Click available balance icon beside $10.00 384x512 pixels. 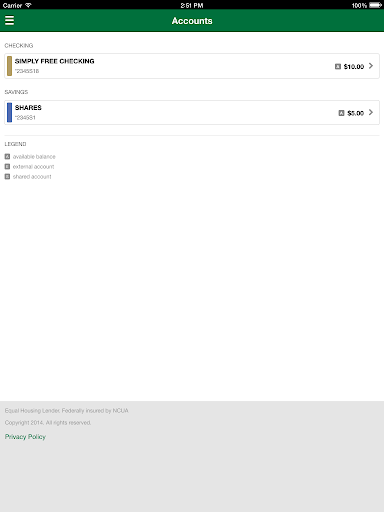[338, 67]
